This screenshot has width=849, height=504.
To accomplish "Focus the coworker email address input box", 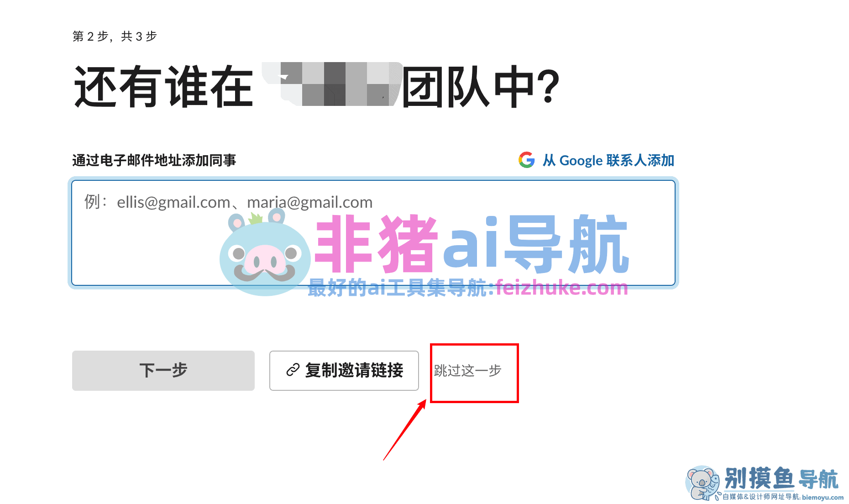I will point(373,233).
